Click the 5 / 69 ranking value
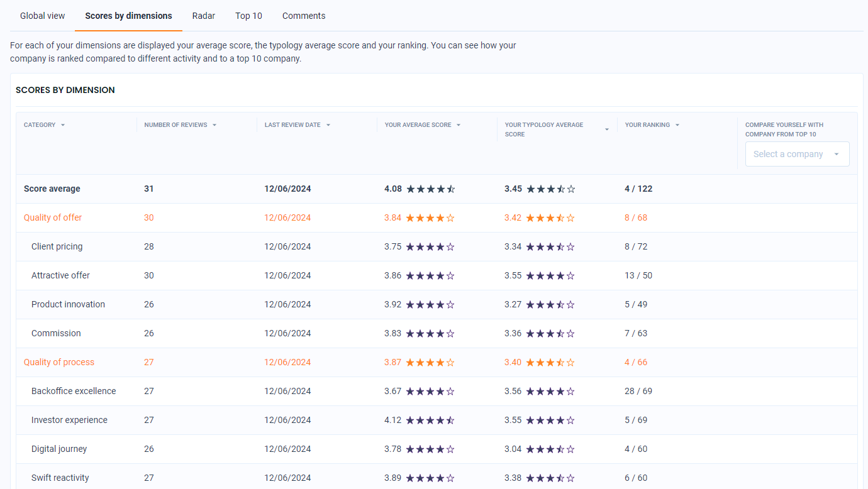The image size is (868, 489). tap(636, 420)
